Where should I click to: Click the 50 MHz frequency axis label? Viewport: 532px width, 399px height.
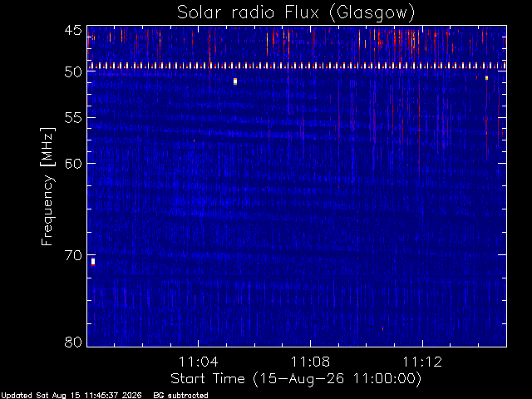pyautogui.click(x=73, y=72)
